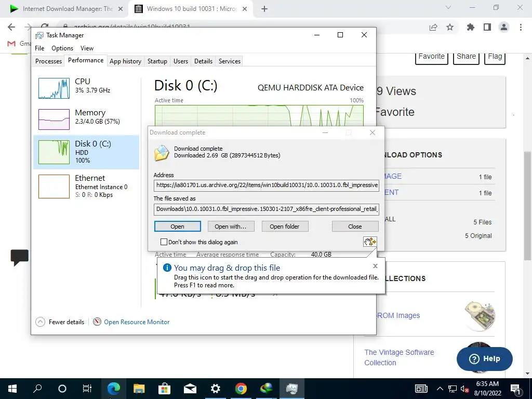
Task: Open the Chrome profile avatar
Action: pyautogui.click(x=504, y=27)
